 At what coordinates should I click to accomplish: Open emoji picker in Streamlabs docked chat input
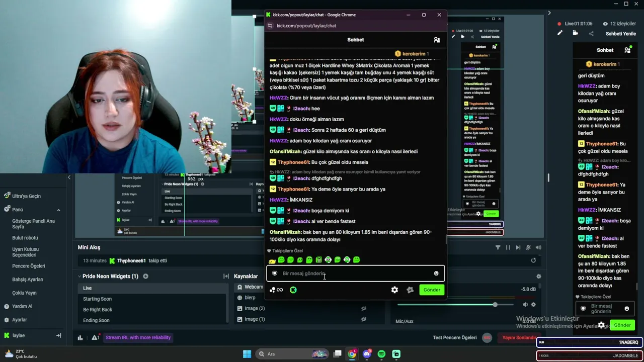(626, 309)
